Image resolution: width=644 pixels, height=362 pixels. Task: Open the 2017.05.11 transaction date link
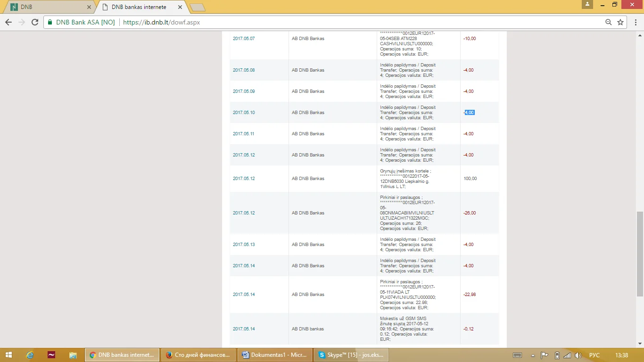244,134
